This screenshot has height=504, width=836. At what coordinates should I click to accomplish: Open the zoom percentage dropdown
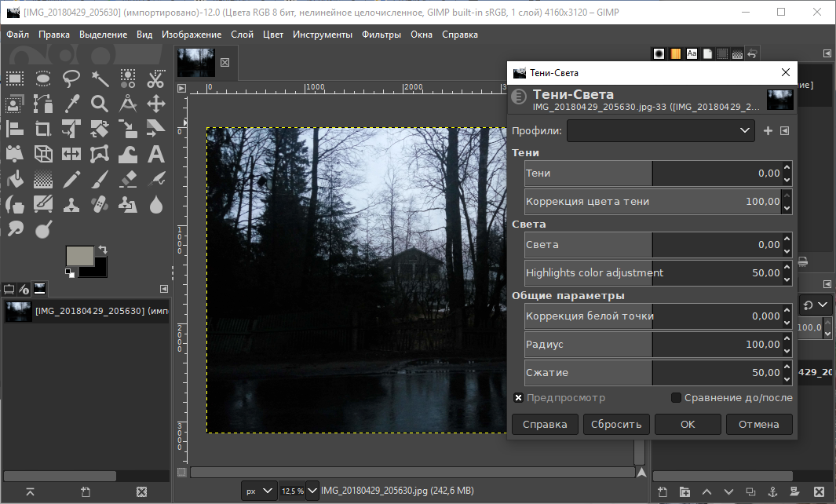click(x=312, y=491)
